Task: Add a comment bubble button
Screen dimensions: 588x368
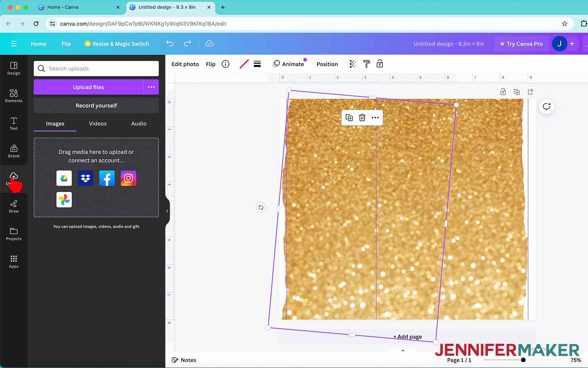Action: (547, 106)
